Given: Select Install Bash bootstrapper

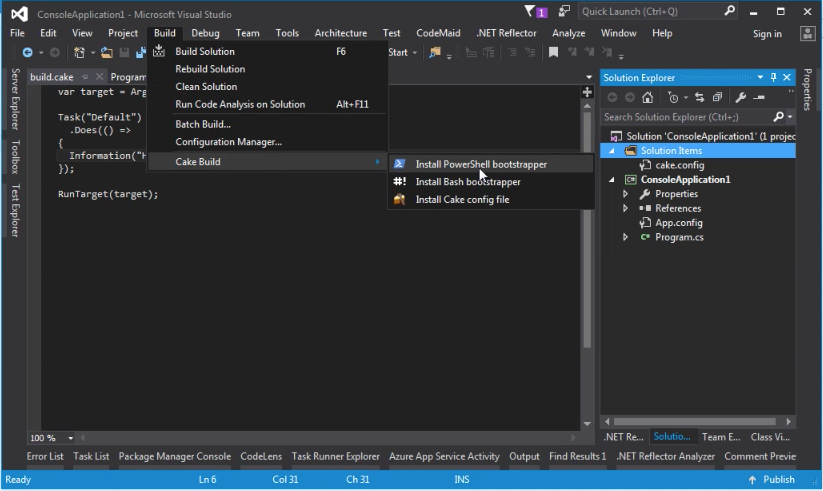Looking at the screenshot, I should pos(491,182).
